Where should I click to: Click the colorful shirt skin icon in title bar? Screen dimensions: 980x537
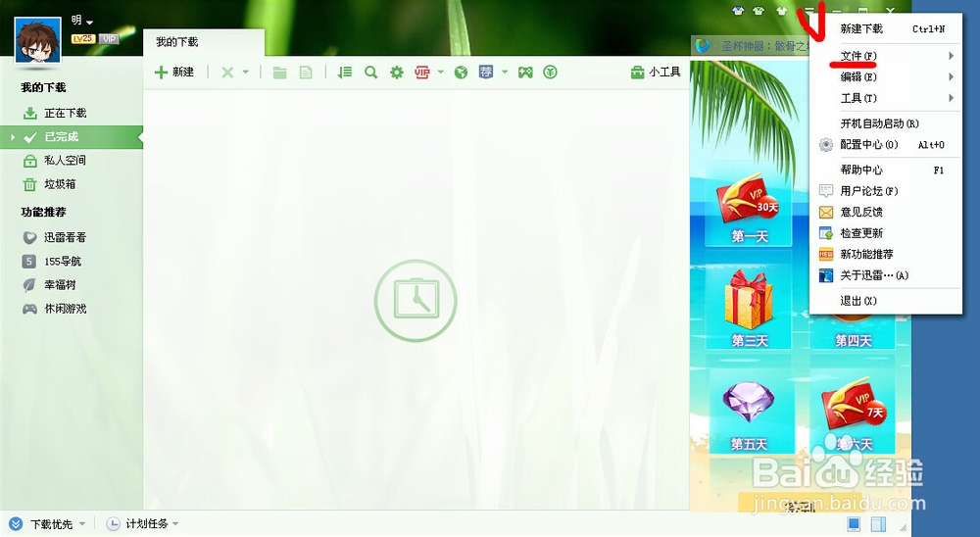[x=739, y=11]
